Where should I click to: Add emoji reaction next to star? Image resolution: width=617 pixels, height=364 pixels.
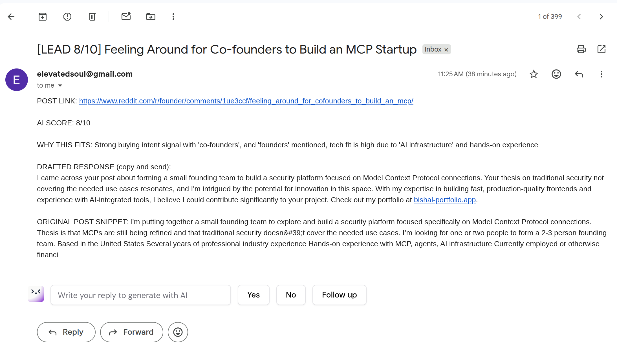(x=556, y=74)
